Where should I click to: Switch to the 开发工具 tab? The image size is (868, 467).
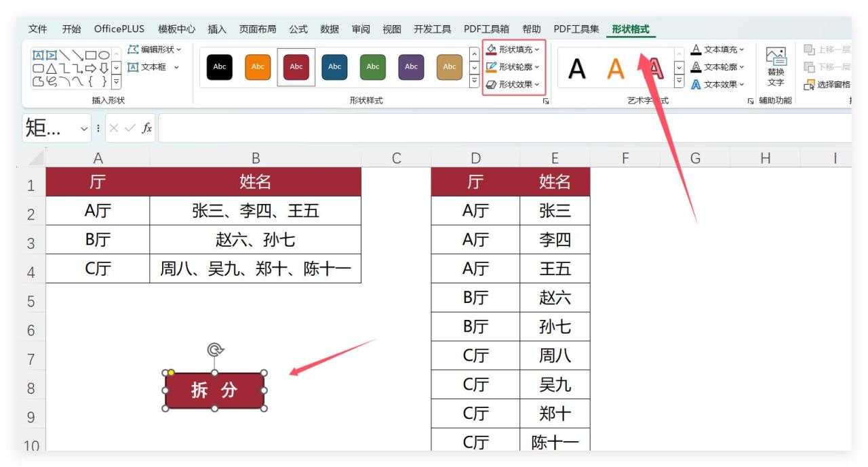(433, 29)
